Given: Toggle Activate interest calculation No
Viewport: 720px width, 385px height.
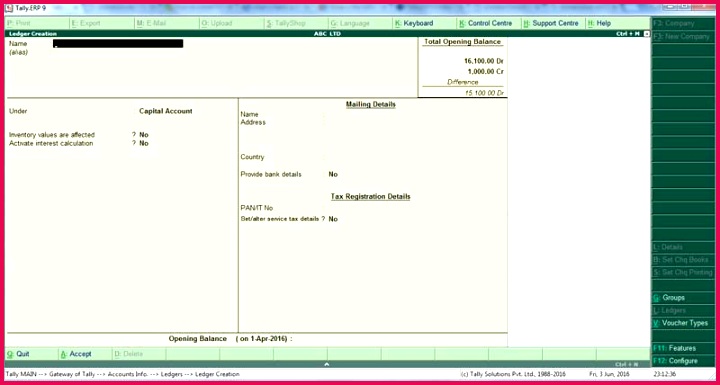Looking at the screenshot, I should click(144, 143).
